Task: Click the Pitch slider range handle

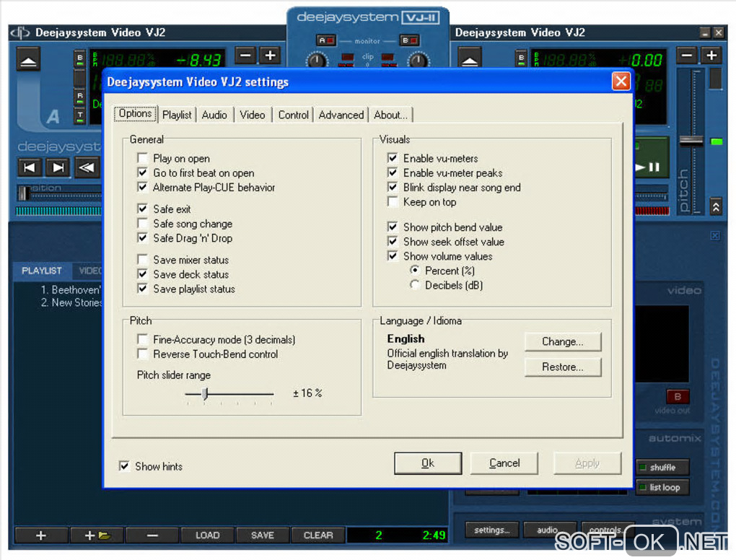Action: 205,394
